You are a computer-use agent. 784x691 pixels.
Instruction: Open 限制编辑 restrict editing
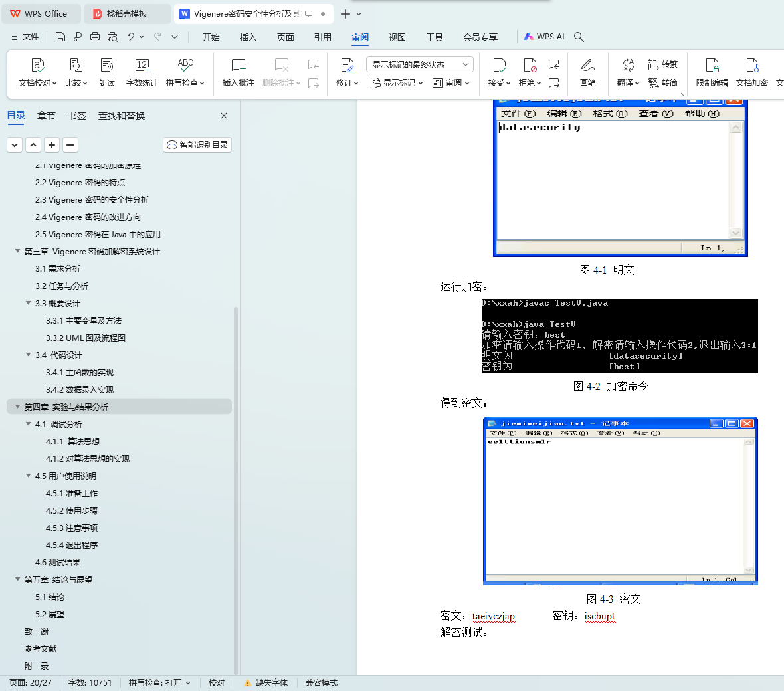pos(712,73)
